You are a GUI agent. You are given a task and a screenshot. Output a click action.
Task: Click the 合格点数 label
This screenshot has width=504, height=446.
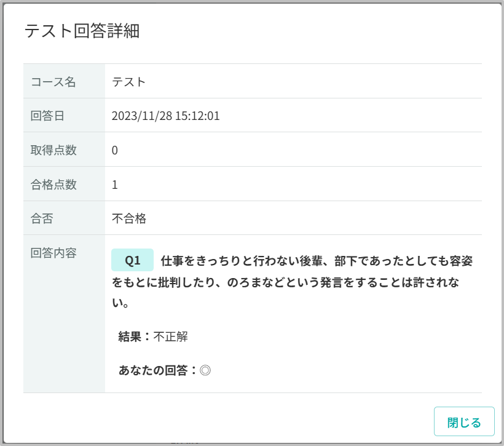53,185
